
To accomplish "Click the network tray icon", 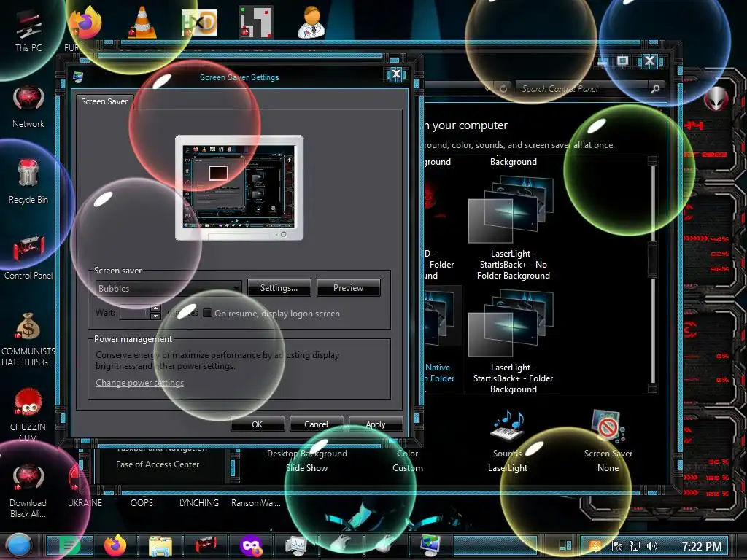I will tap(635, 546).
